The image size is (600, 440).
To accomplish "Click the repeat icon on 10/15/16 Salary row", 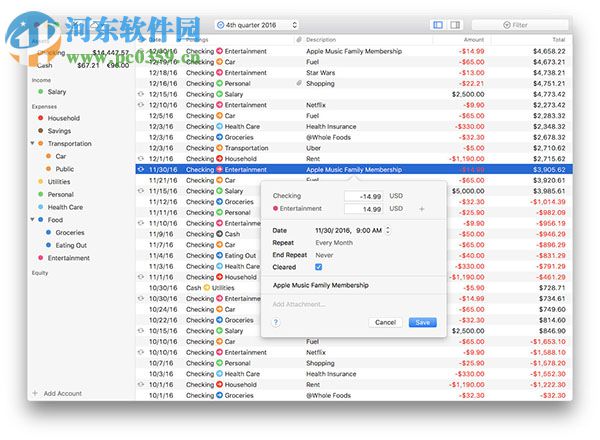I will (141, 331).
